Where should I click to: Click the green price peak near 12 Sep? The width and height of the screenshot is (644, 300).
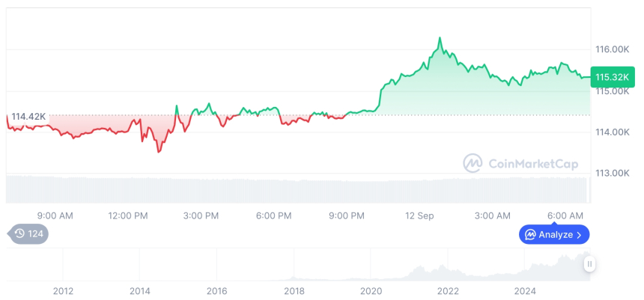point(440,38)
